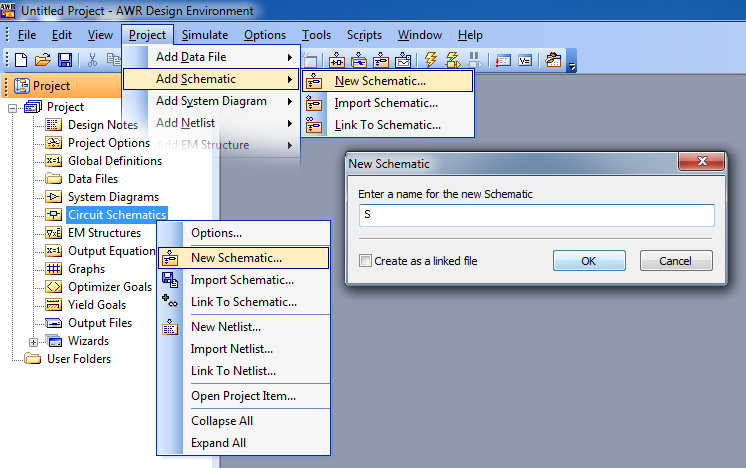Choose Link To Schematic in the Project submenu
The image size is (746, 468).
point(388,125)
